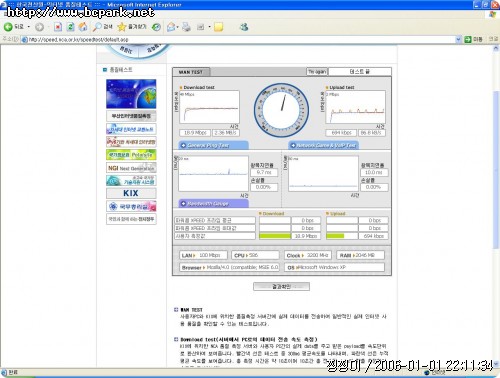Click the green Upload measured-value bar
The height and width of the screenshot is (378, 500).
click(335, 236)
